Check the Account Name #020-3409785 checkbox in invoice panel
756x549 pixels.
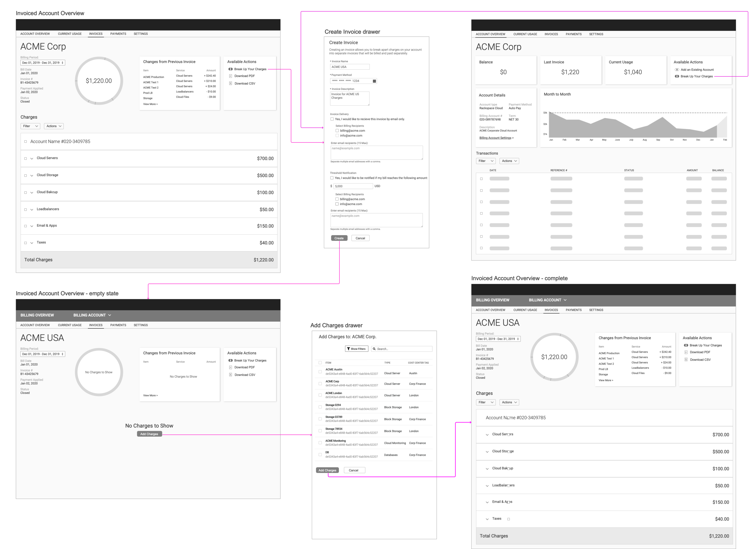pos(26,141)
